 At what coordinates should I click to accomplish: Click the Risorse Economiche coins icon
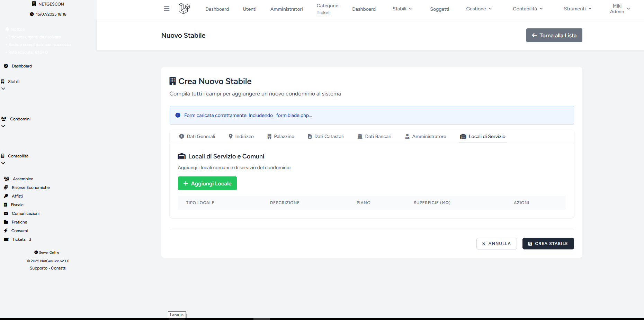point(6,188)
